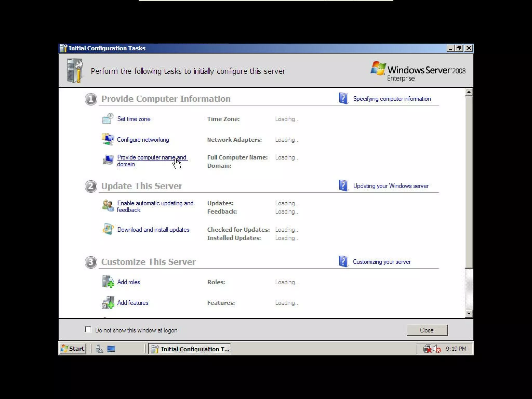Click the Configure networking computers icon

pos(108,139)
